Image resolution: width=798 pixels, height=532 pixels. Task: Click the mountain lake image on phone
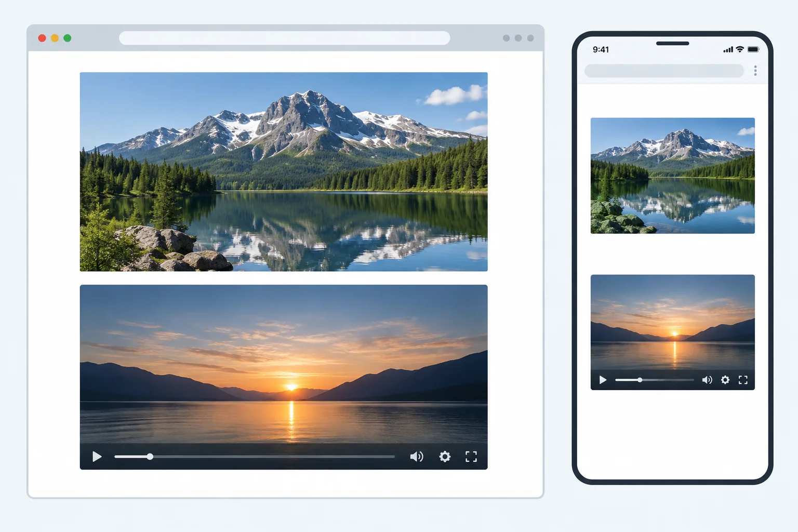[x=673, y=176]
